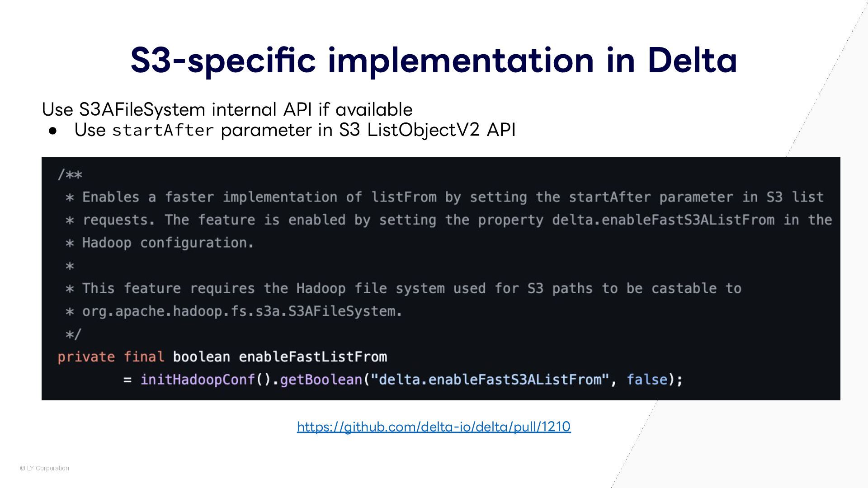868x488 pixels.
Task: Click the monospaced word startAfter in the bullet
Action: point(163,130)
